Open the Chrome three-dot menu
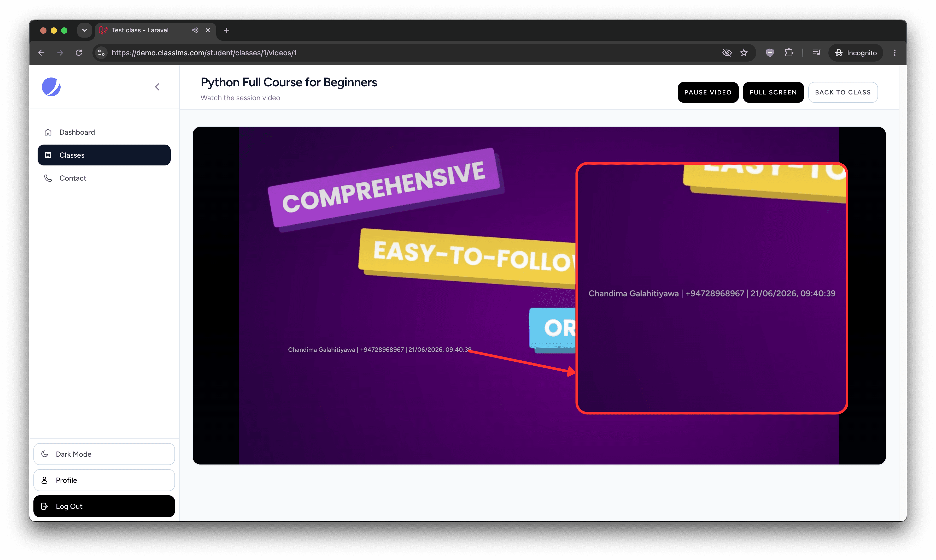Image resolution: width=936 pixels, height=560 pixels. point(894,53)
